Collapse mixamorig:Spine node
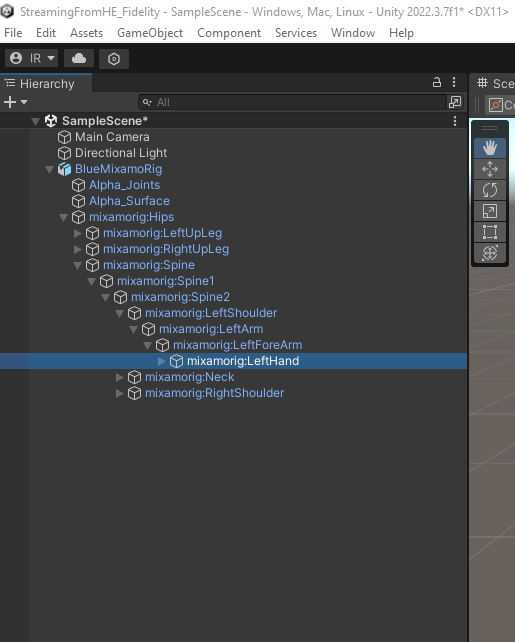The width and height of the screenshot is (515, 642). pyautogui.click(x=77, y=265)
